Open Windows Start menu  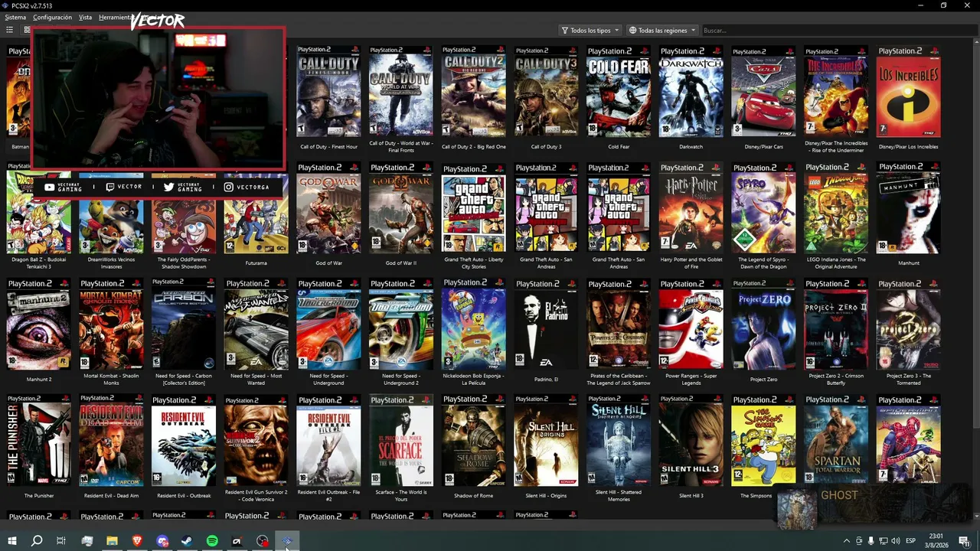[x=11, y=541]
